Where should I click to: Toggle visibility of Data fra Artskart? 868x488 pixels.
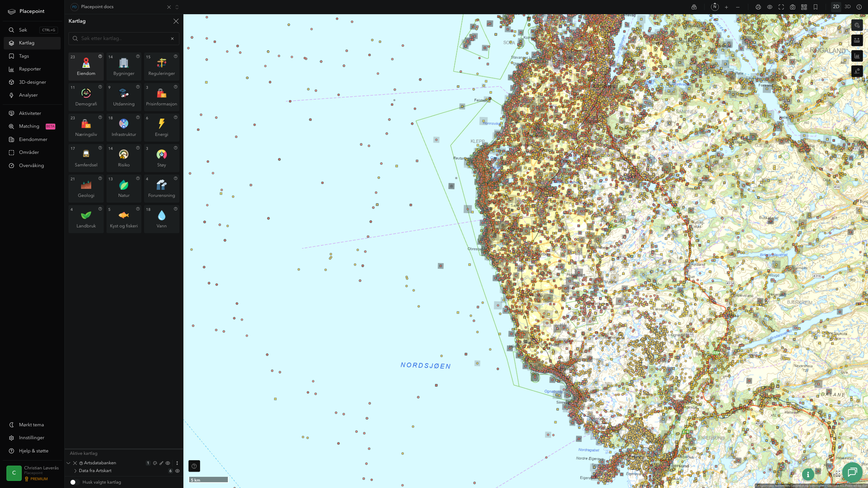tap(177, 471)
